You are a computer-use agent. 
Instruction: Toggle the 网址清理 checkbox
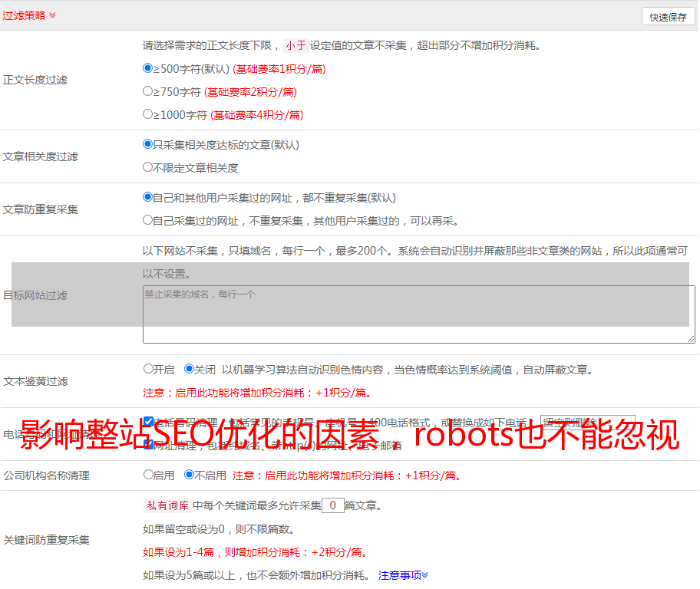[x=148, y=444]
